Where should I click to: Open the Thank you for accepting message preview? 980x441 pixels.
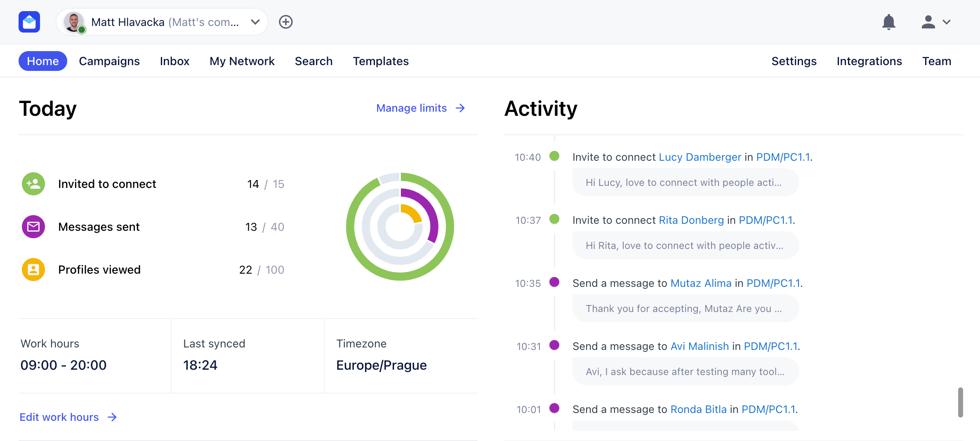[x=686, y=308]
